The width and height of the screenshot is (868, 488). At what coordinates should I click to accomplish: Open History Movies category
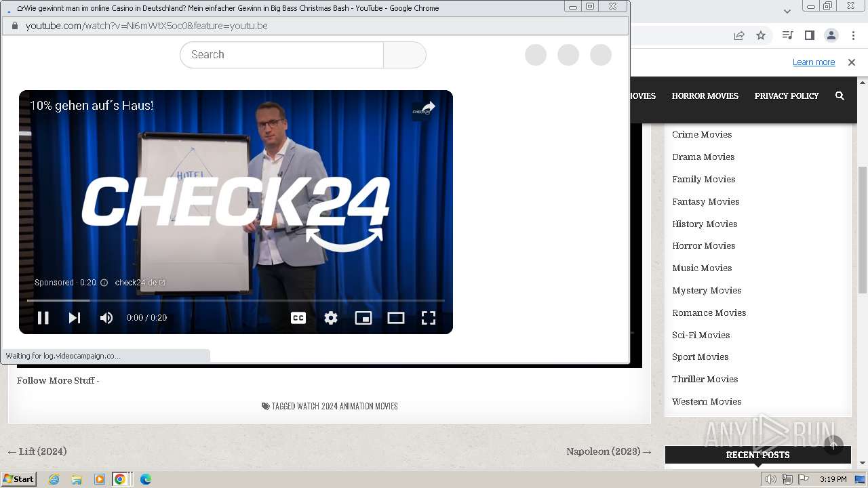click(x=705, y=224)
